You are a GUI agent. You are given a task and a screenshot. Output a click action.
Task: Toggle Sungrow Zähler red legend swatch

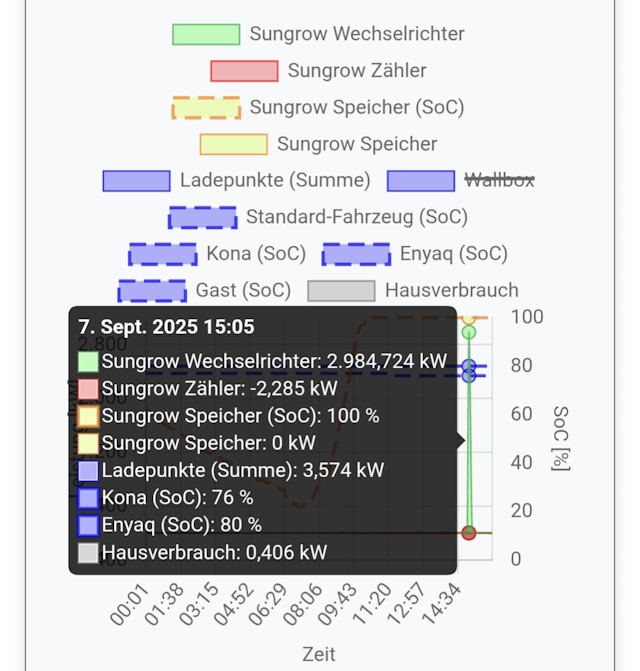pyautogui.click(x=244, y=71)
